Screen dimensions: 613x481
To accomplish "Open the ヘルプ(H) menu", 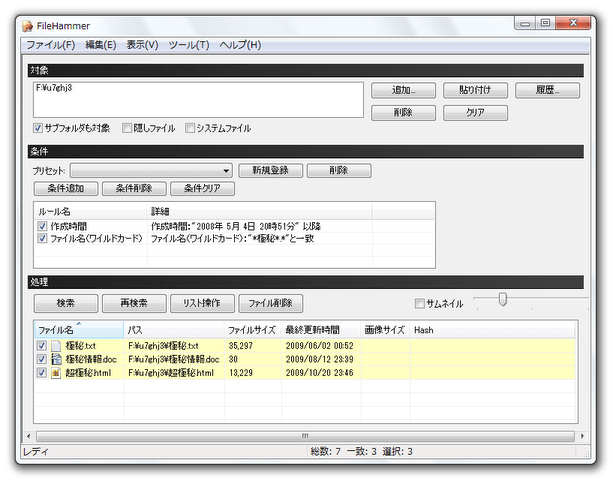I will pyautogui.click(x=240, y=45).
